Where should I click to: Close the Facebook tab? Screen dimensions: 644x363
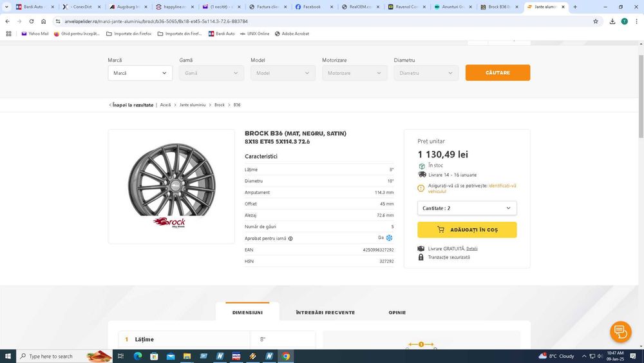[332, 7]
